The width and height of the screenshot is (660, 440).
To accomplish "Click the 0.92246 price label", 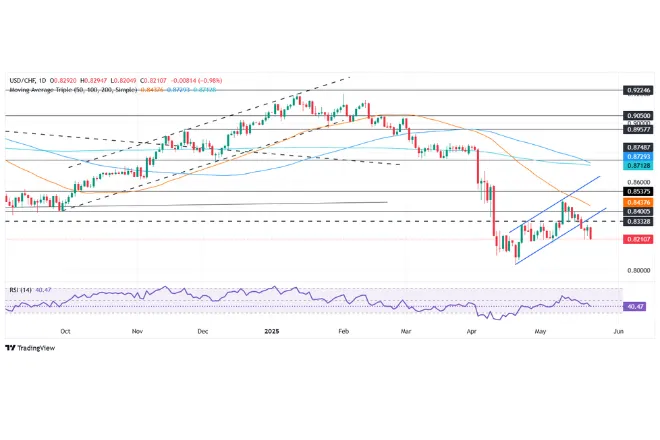I will (x=638, y=90).
